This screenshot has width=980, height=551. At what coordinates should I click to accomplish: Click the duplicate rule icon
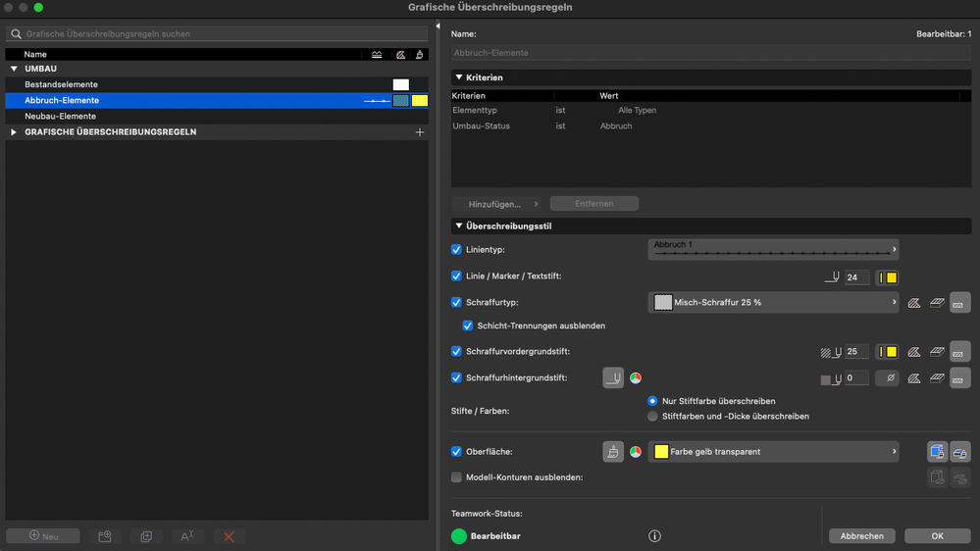click(x=146, y=536)
